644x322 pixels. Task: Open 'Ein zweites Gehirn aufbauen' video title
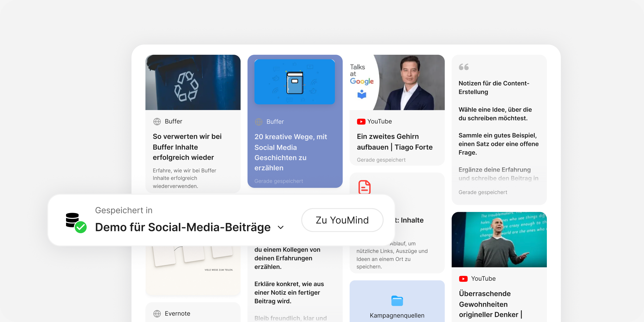point(395,142)
